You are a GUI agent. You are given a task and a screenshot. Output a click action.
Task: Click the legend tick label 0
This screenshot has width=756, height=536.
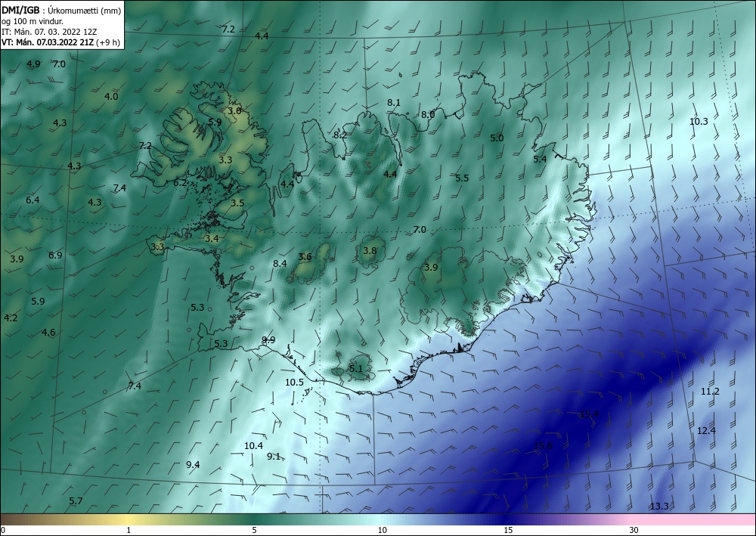(3, 530)
